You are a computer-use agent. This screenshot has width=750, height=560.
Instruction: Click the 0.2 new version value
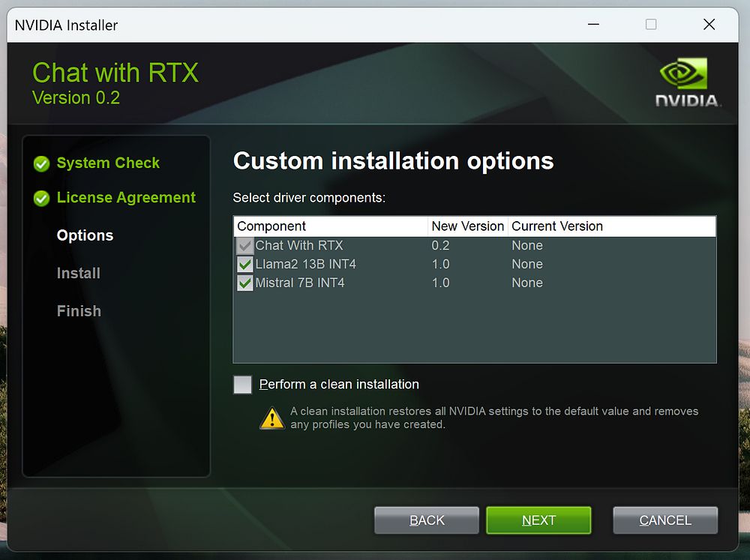(440, 245)
